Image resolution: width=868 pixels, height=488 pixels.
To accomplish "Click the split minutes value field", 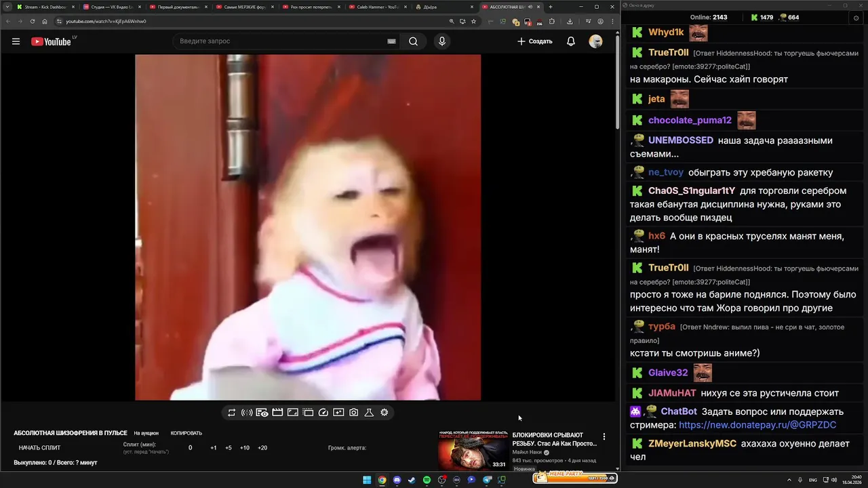I will (x=190, y=447).
